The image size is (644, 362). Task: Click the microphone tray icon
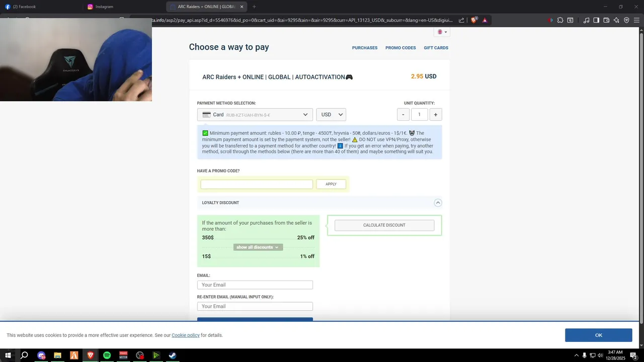(x=584, y=355)
